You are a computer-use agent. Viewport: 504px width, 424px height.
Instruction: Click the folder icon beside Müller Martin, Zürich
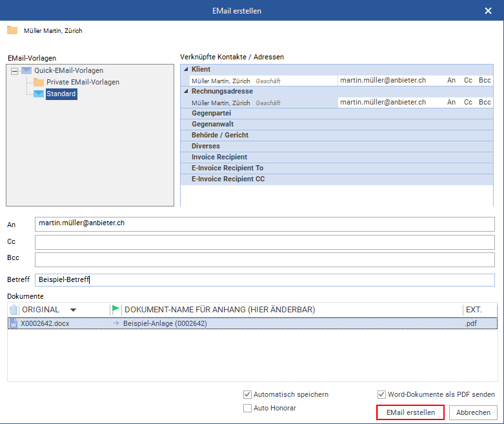click(x=12, y=30)
